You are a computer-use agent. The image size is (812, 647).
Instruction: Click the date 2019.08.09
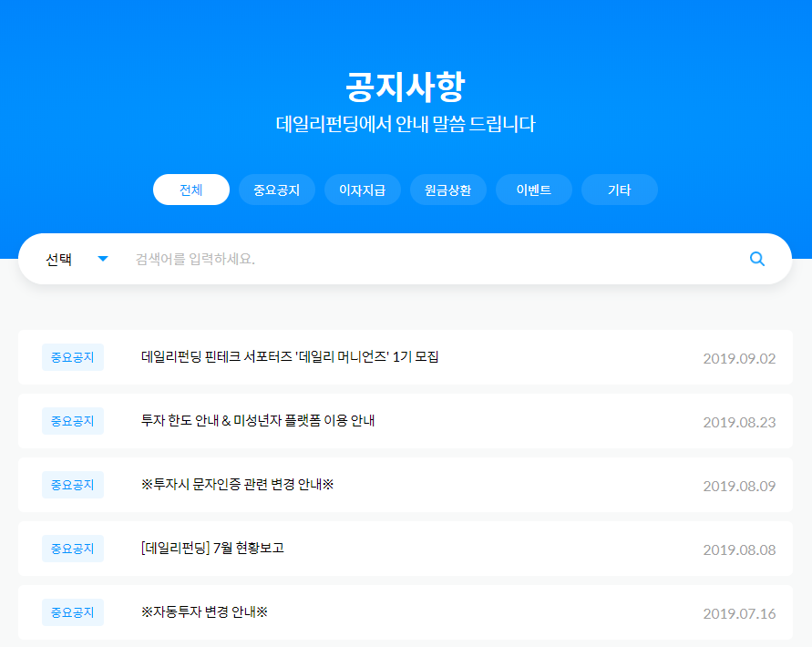pos(739,486)
